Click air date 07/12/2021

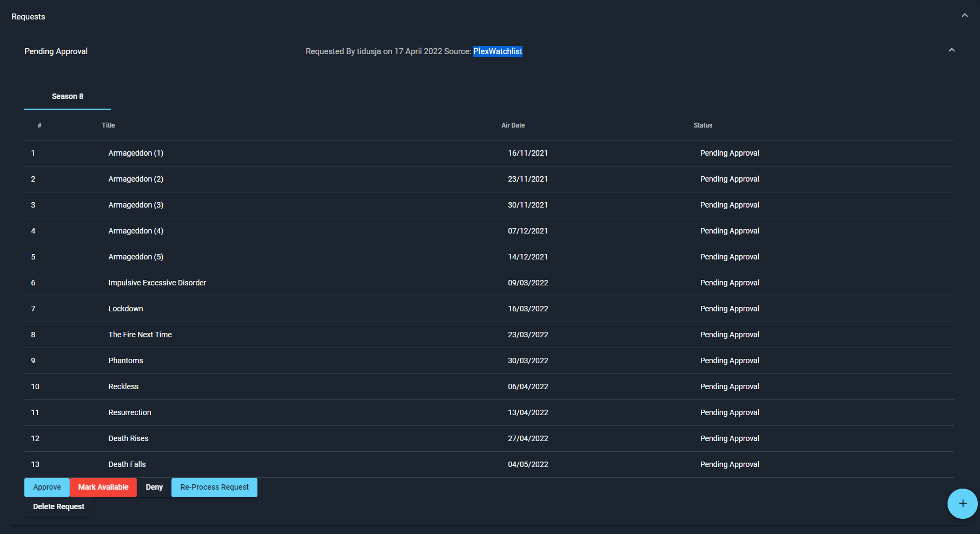(528, 231)
